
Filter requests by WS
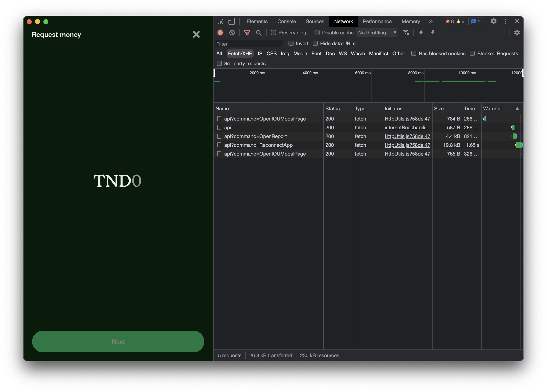(343, 54)
